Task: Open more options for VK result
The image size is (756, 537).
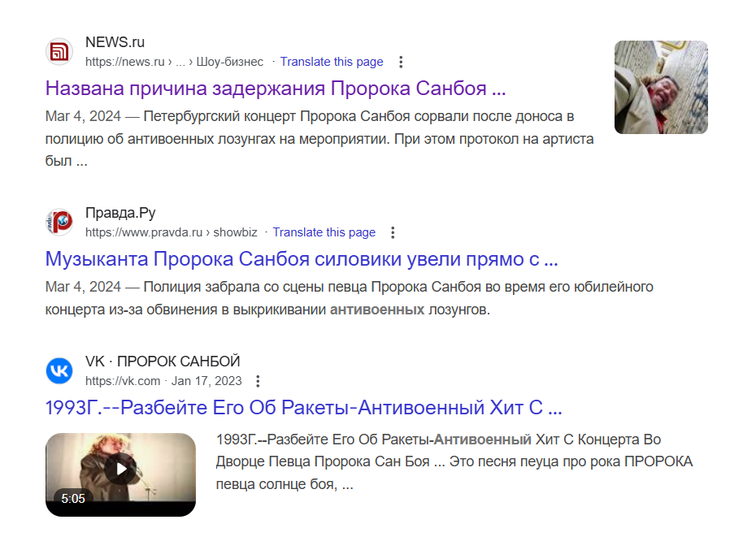Action: (x=258, y=381)
